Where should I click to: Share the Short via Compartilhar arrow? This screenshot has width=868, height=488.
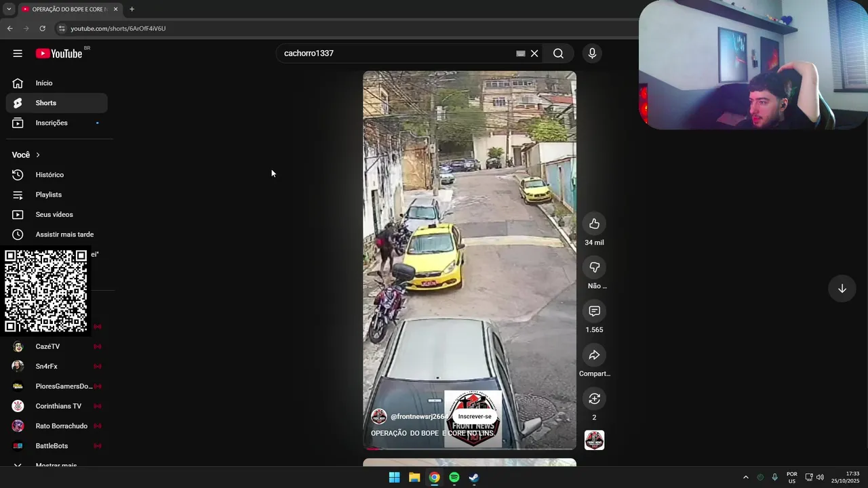594,355
